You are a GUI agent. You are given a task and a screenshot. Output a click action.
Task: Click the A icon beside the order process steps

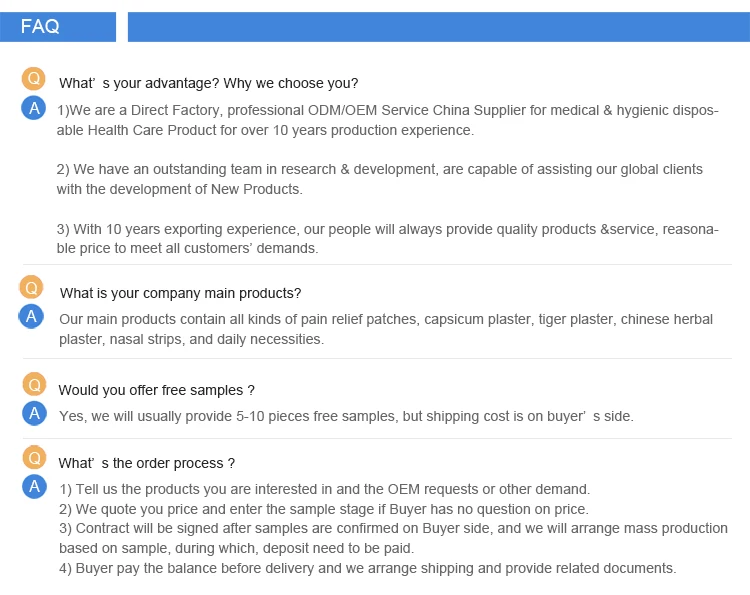34,487
